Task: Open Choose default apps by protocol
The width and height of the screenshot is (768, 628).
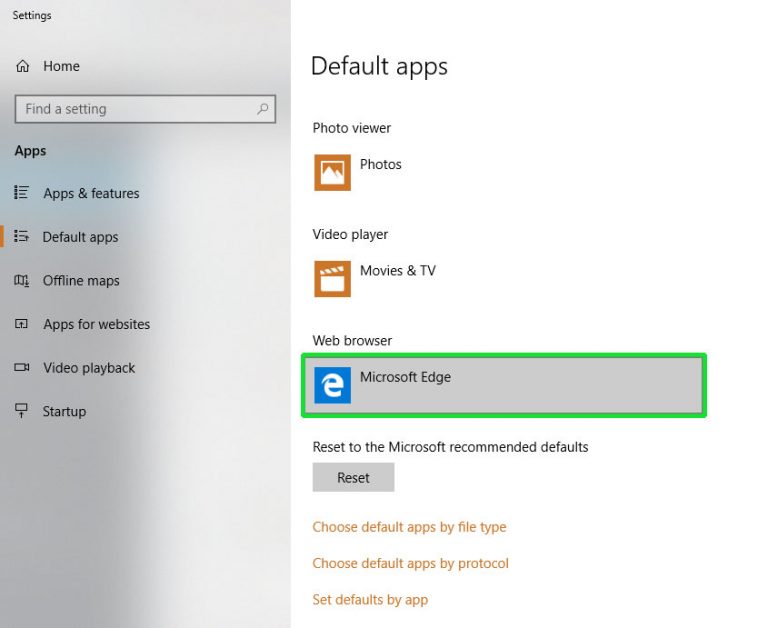Action: tap(410, 564)
